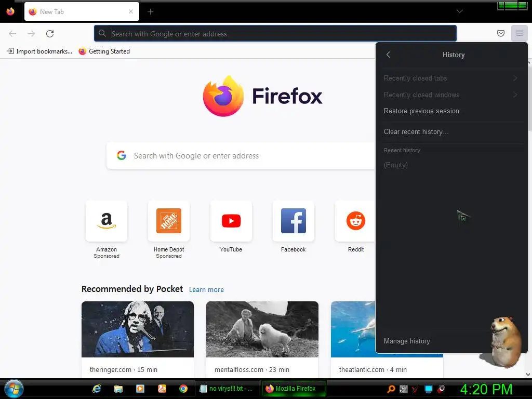Open the Windows Start orb

click(14, 389)
